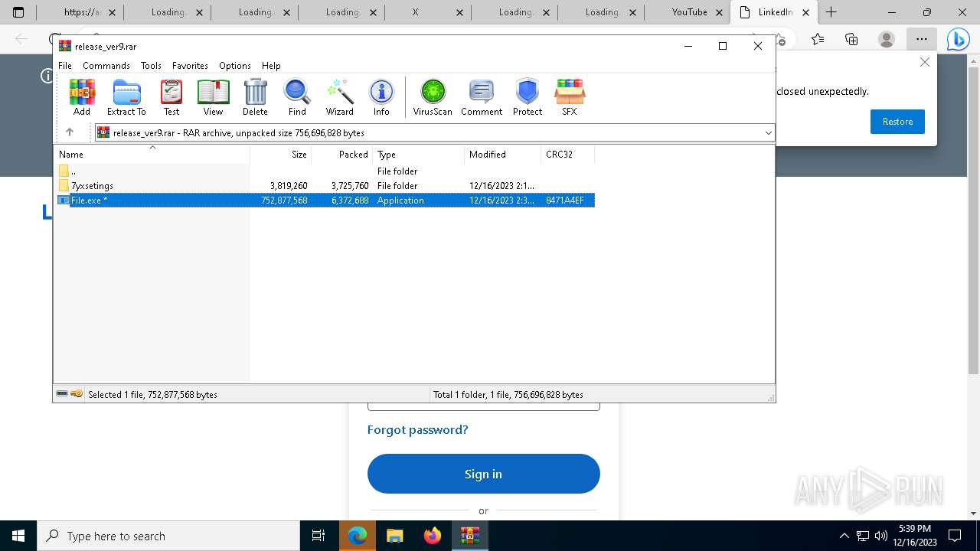Open the Find magnifier tool

tap(297, 97)
